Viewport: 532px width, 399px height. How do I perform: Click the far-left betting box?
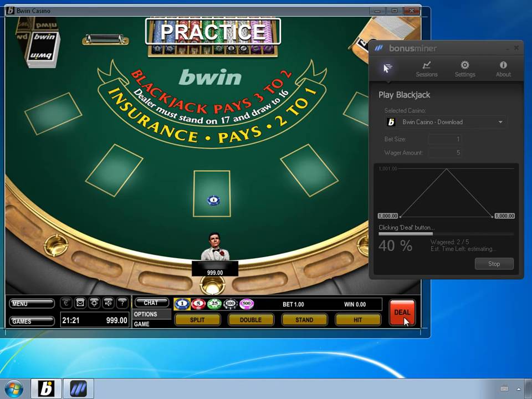coord(53,114)
